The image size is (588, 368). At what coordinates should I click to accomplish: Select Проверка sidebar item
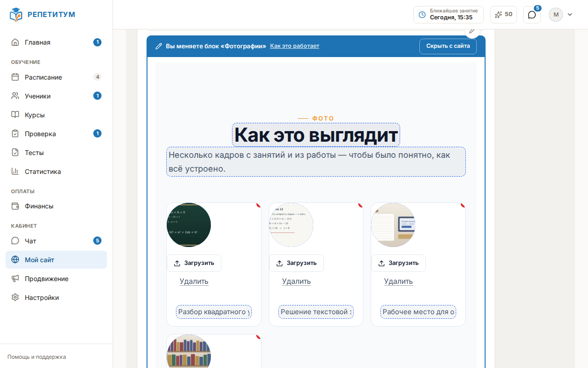[56, 134]
